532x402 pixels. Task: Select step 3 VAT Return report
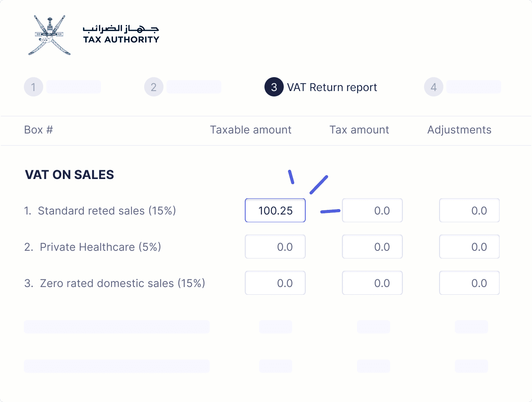coord(321,87)
